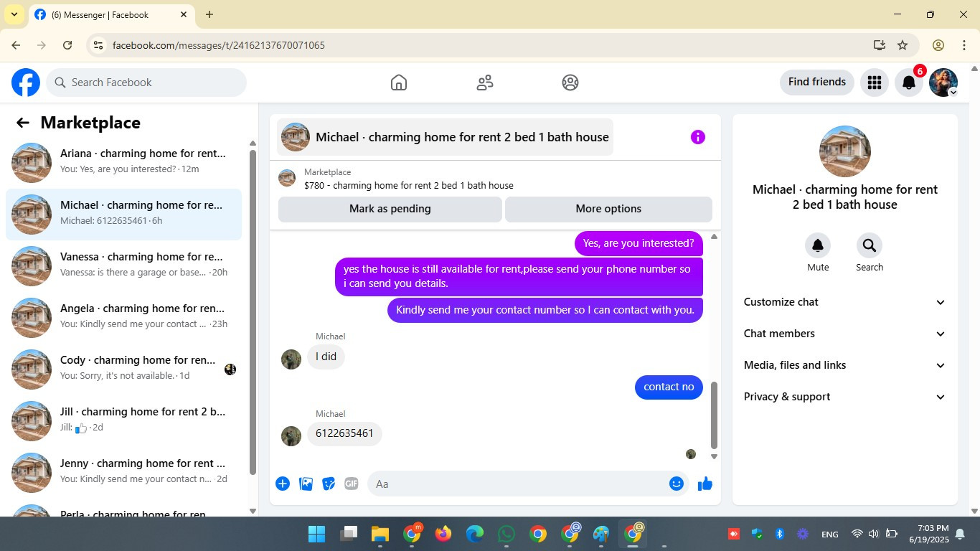The width and height of the screenshot is (980, 551).
Task: Attach a photo with the image icon
Action: (x=306, y=484)
